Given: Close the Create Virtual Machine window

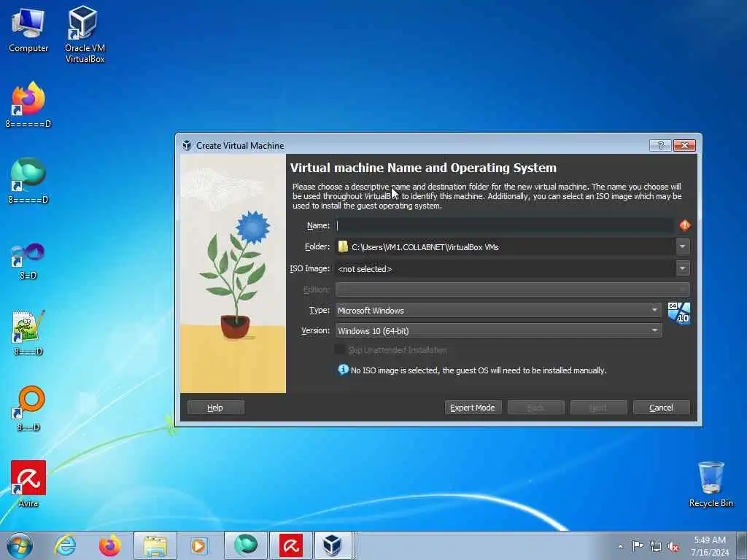Looking at the screenshot, I should pyautogui.click(x=684, y=145).
